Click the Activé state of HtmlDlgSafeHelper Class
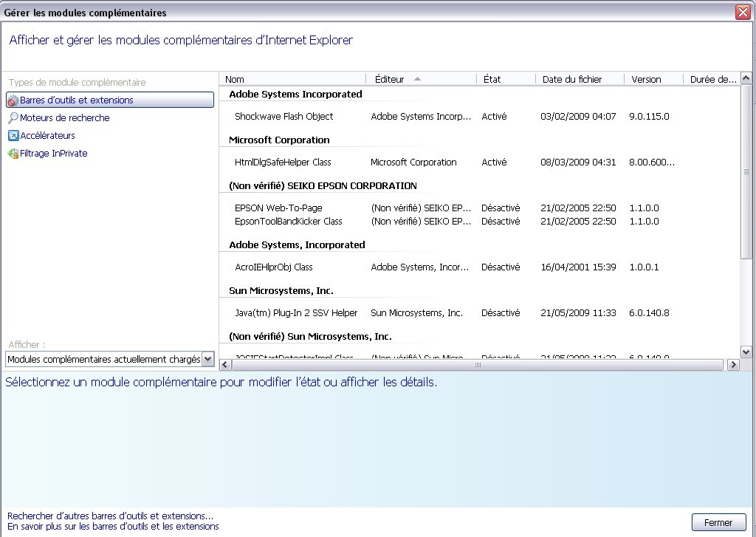 (x=494, y=162)
